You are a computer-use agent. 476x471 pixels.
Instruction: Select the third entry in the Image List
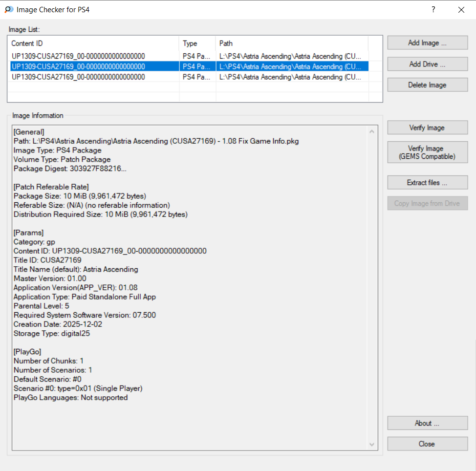click(x=78, y=77)
